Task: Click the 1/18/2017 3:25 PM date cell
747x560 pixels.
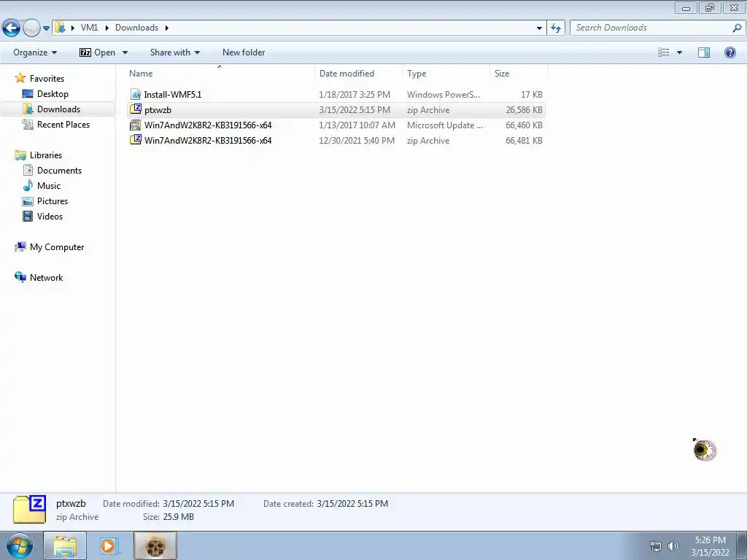Action: tap(355, 94)
